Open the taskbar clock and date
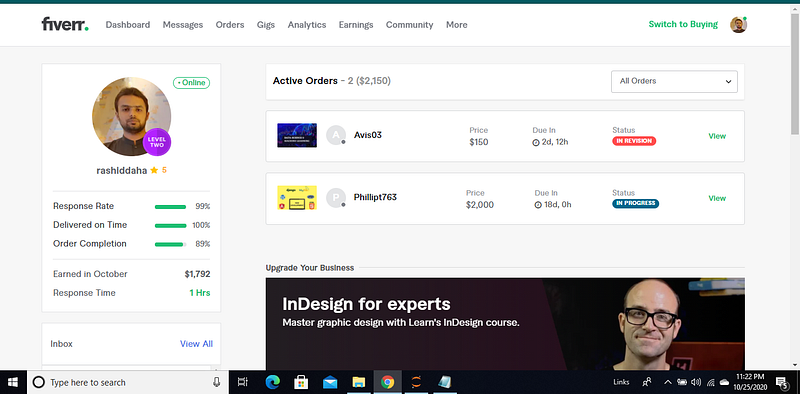This screenshot has height=394, width=800. (751, 382)
